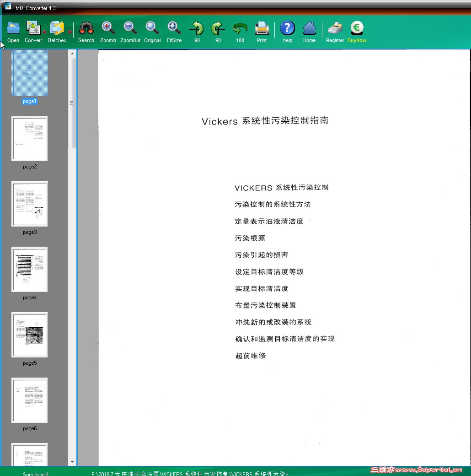Click the FitSize icon
Image resolution: width=471 pixels, height=476 pixels.
click(x=174, y=28)
